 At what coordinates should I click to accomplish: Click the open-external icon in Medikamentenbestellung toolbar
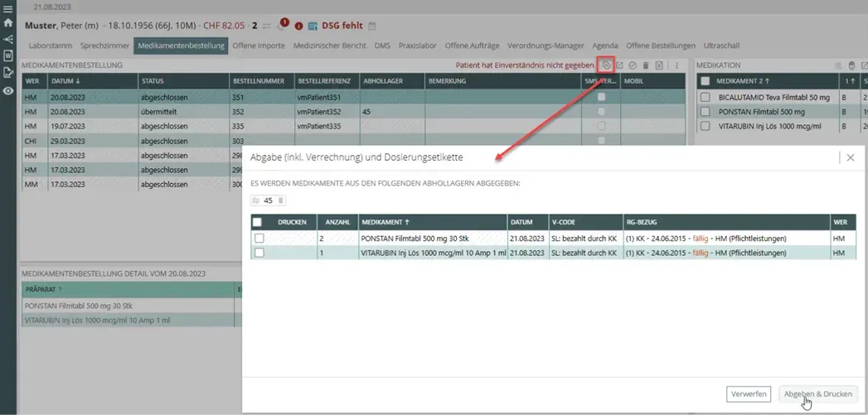coord(620,65)
